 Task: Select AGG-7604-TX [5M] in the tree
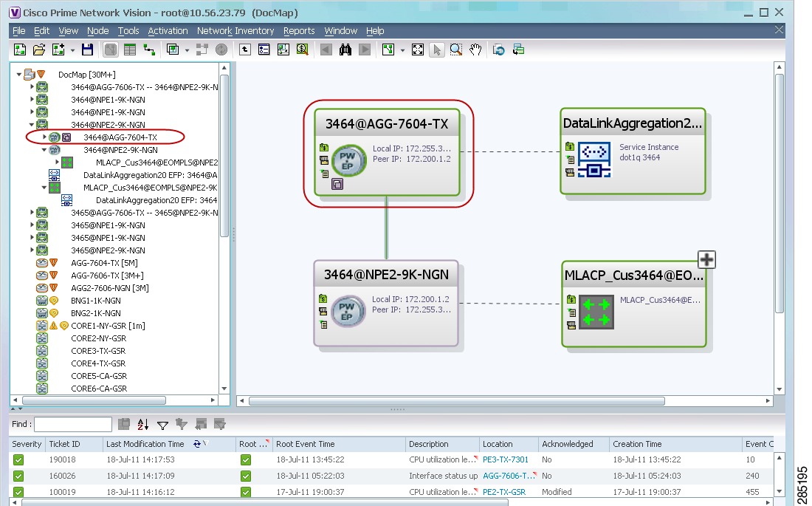104,263
